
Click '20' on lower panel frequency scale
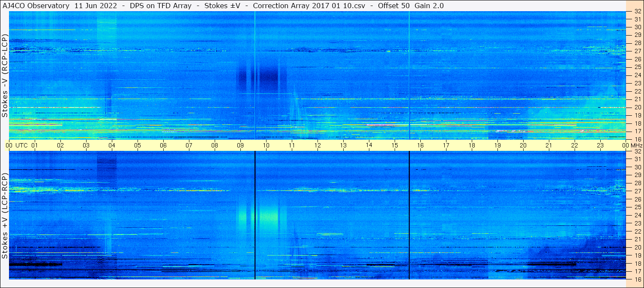pyautogui.click(x=638, y=247)
